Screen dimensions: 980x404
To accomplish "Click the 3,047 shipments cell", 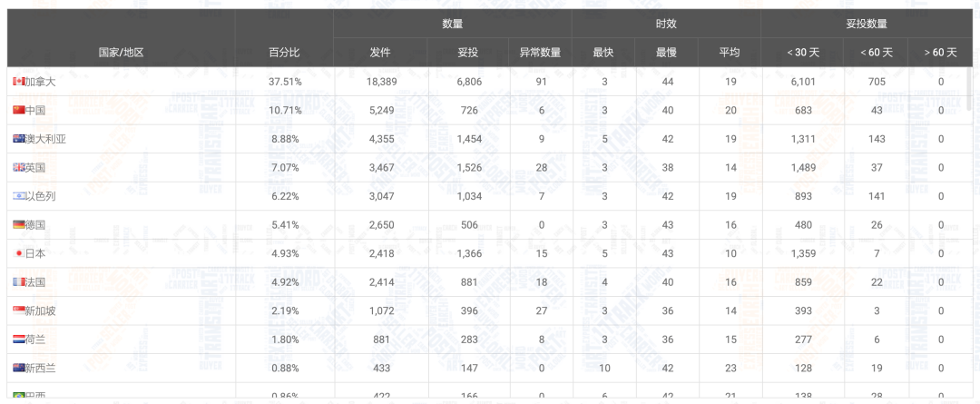I will coord(380,196).
